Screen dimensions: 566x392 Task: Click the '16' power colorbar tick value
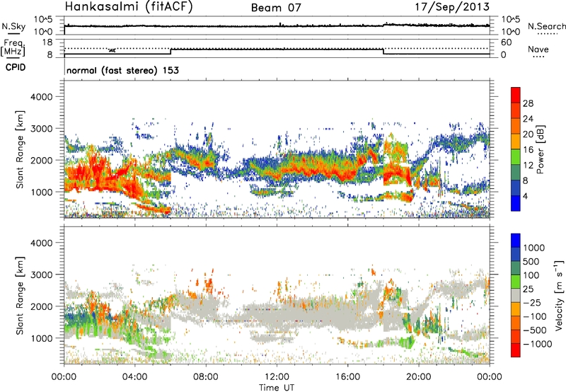pos(528,150)
